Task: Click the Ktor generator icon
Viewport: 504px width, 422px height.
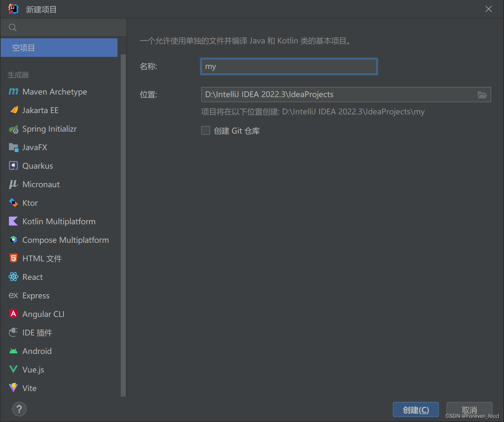Action: pos(13,203)
